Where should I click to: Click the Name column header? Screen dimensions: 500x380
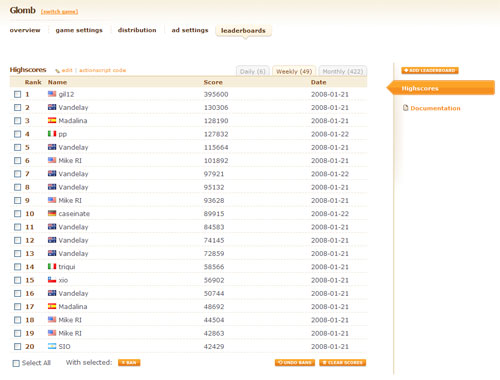tap(57, 82)
